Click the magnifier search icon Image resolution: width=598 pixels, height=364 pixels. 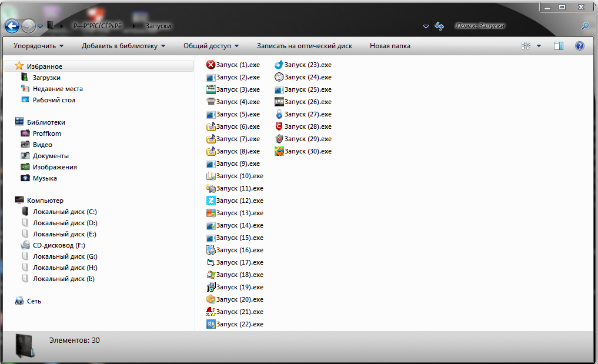[586, 26]
